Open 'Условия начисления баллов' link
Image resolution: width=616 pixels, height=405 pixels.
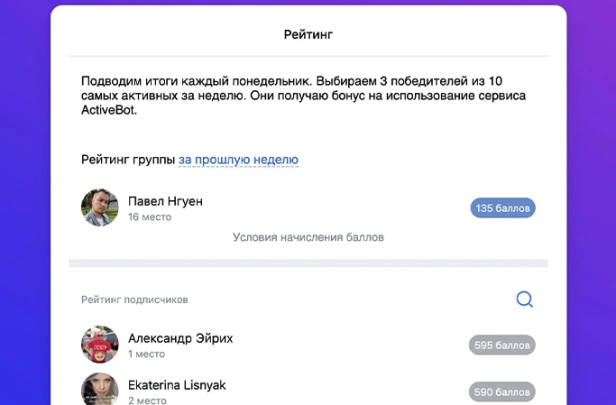coord(308,237)
